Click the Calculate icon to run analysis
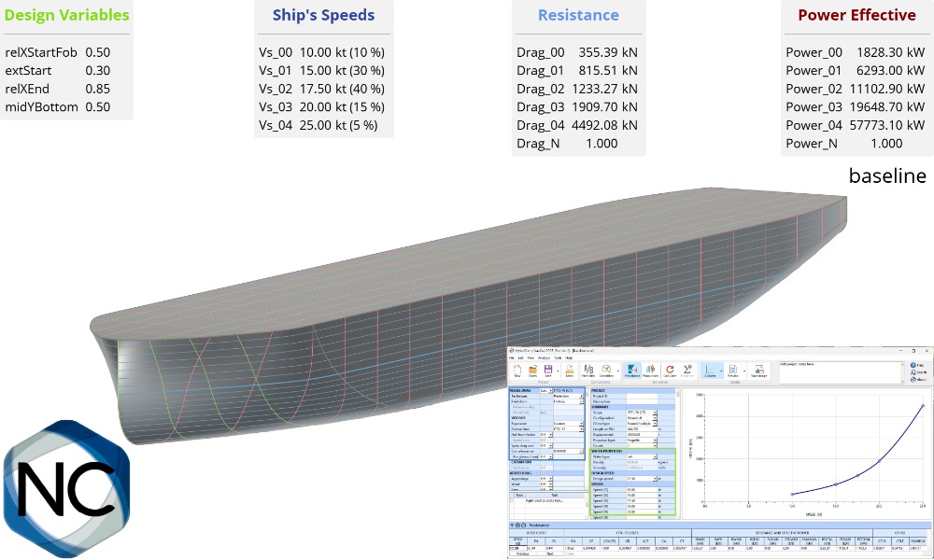The height and width of the screenshot is (560, 934). tap(671, 371)
